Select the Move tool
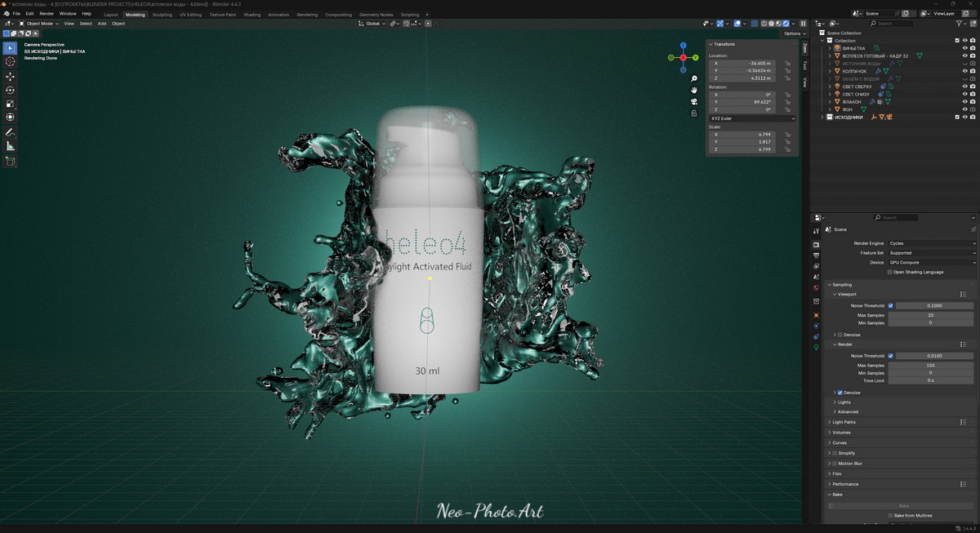Image resolution: width=980 pixels, height=533 pixels. point(11,77)
